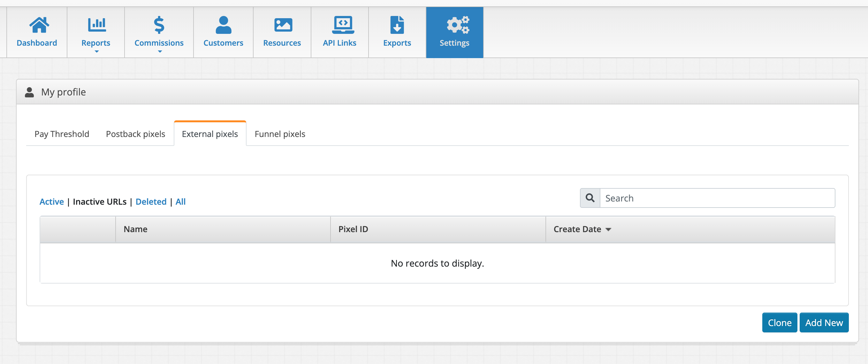The image size is (868, 364).
Task: Sort by Create Date arrow
Action: click(x=608, y=230)
